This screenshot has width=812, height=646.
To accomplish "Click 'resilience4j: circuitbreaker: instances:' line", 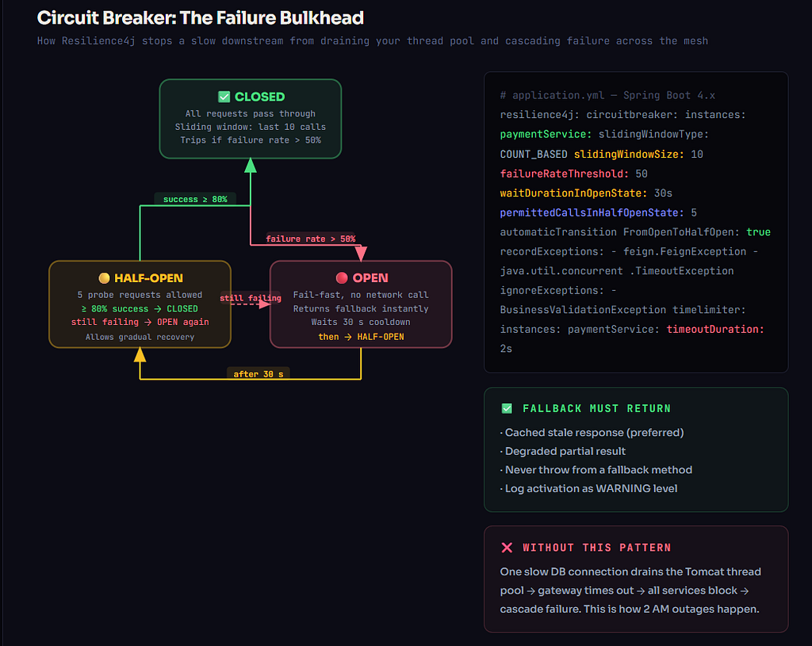I will (x=622, y=114).
